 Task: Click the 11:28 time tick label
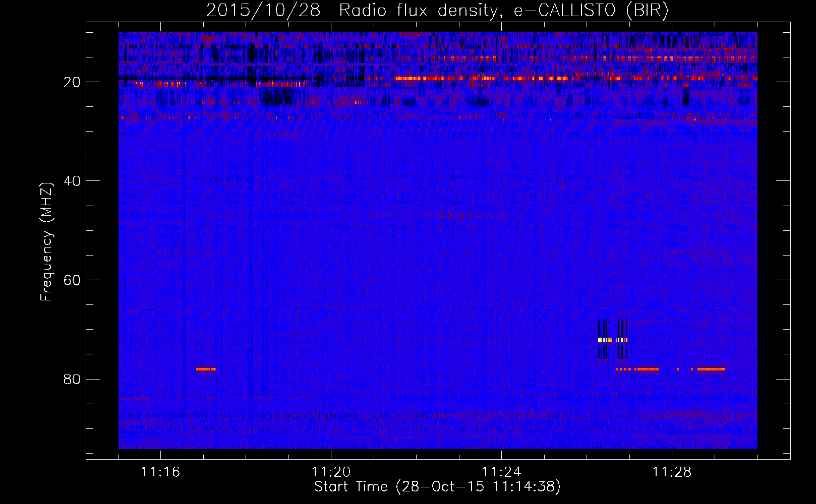pos(672,472)
